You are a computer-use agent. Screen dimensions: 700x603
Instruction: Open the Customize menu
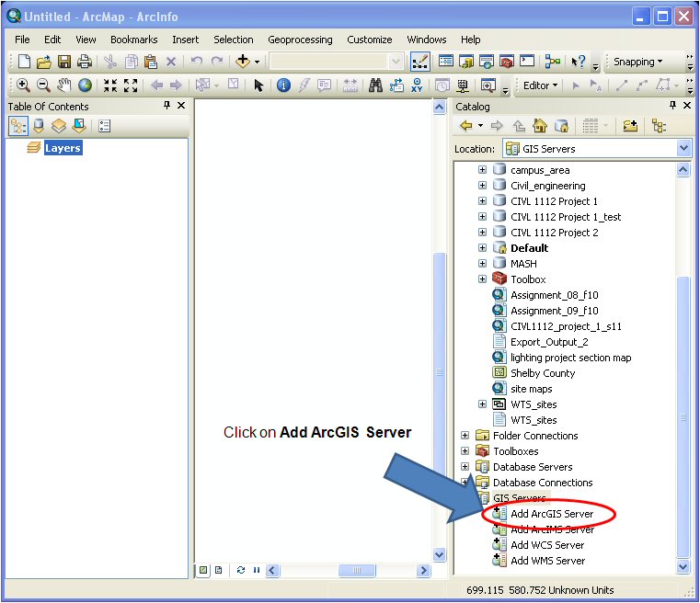click(x=370, y=40)
